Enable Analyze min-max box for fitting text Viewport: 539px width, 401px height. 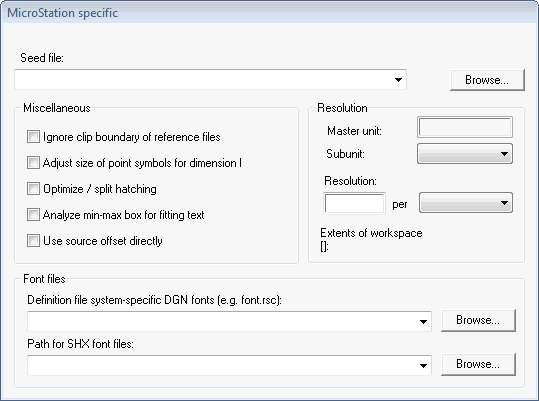pos(33,215)
